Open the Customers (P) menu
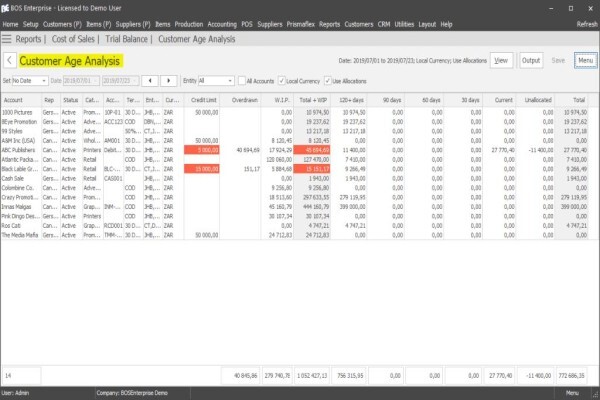Image resolution: width=600 pixels, height=400 pixels. (x=62, y=24)
